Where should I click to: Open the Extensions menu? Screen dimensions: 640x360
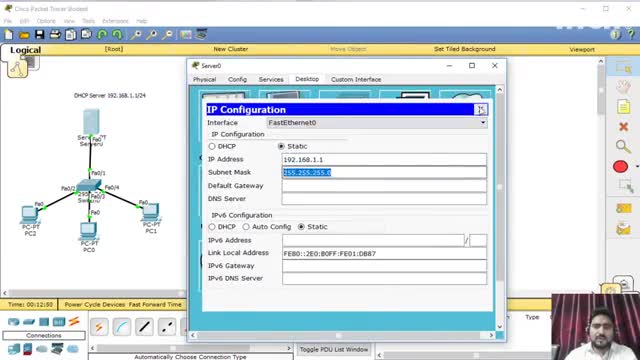click(x=116, y=21)
